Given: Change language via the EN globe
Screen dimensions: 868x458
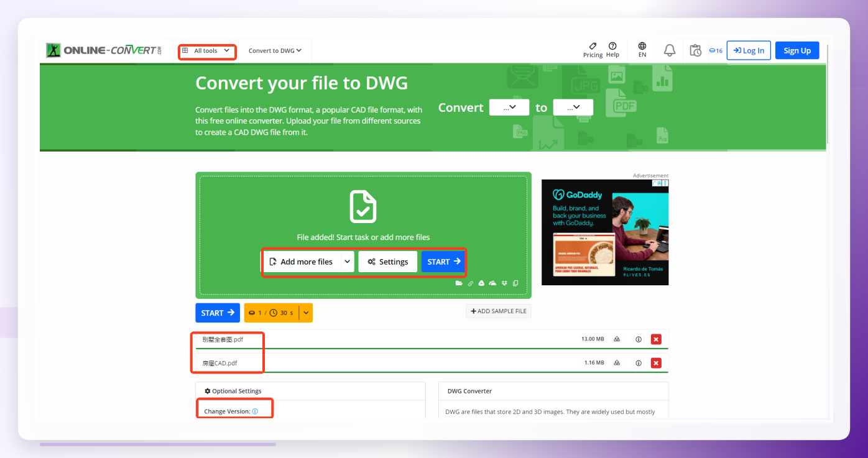Looking at the screenshot, I should tap(642, 50).
